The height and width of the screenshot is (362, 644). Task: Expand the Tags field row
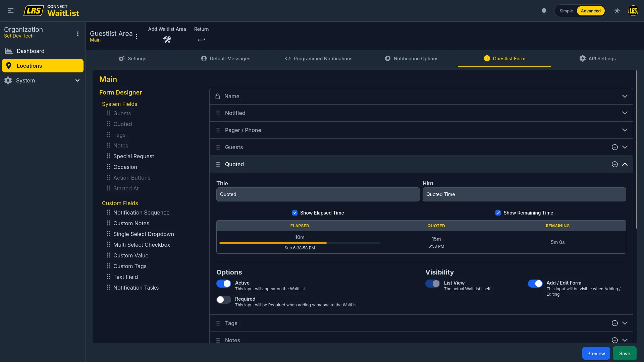[625, 323]
